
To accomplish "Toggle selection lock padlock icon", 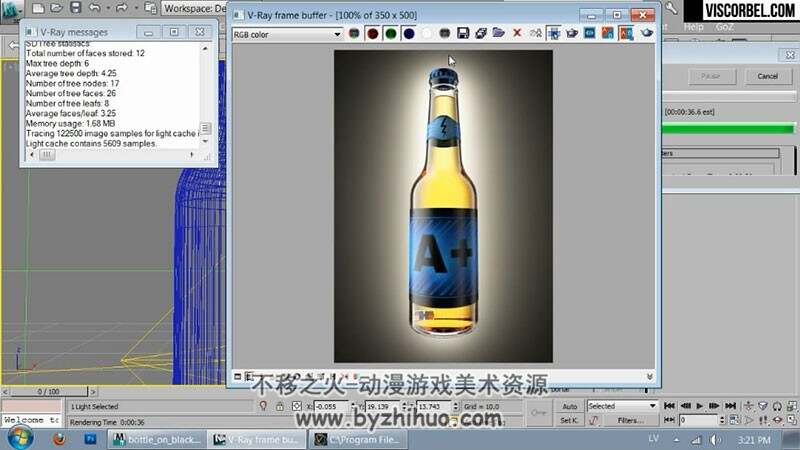I will (280, 406).
